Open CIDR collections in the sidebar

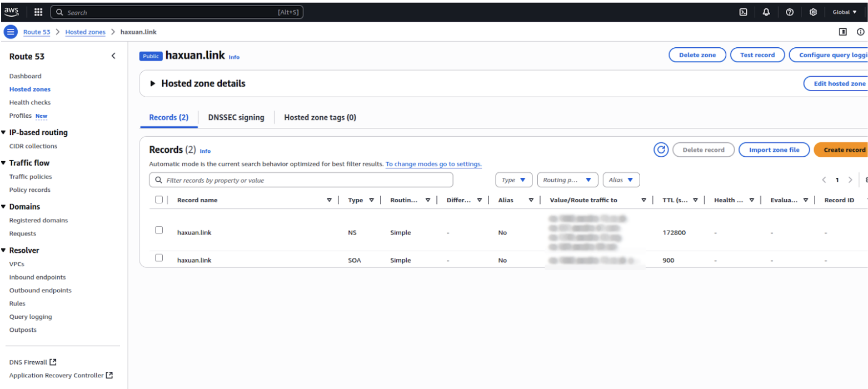pos(33,146)
